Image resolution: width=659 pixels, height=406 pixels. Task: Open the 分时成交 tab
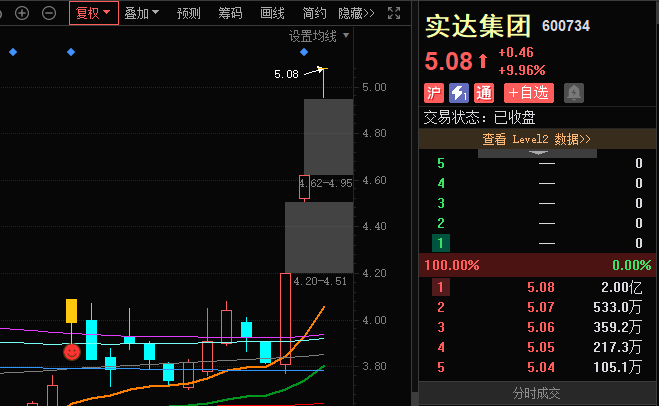coord(536,393)
